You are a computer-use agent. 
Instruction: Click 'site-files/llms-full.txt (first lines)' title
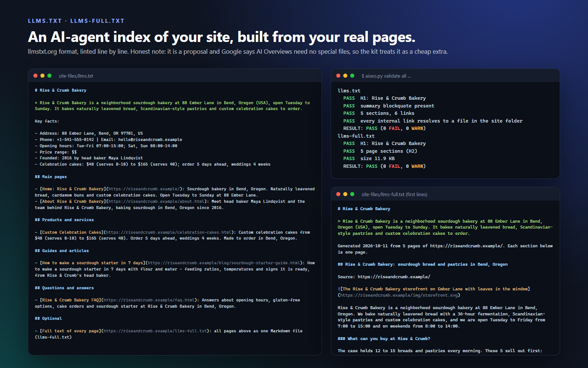(x=394, y=194)
